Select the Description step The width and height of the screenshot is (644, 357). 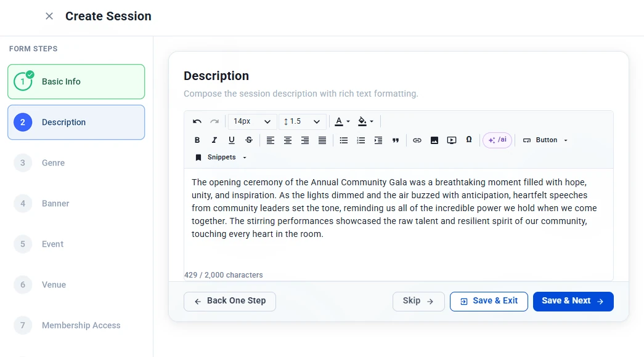coord(76,122)
